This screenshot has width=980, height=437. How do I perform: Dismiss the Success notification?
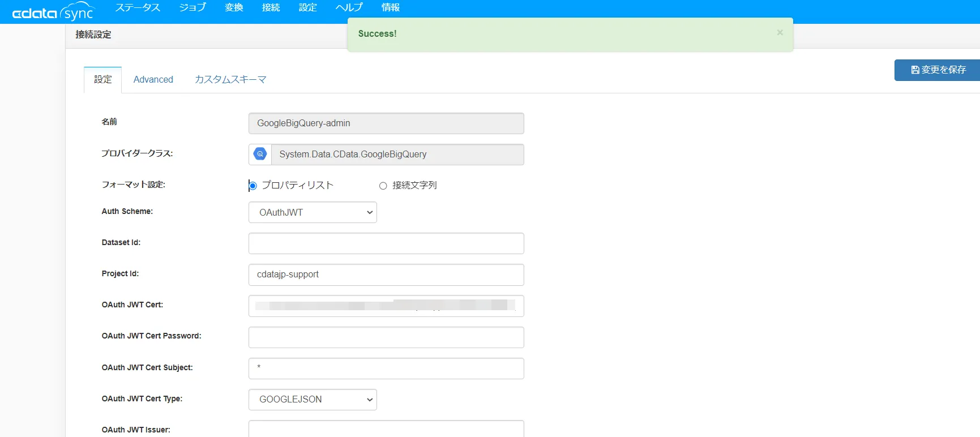coord(780,33)
